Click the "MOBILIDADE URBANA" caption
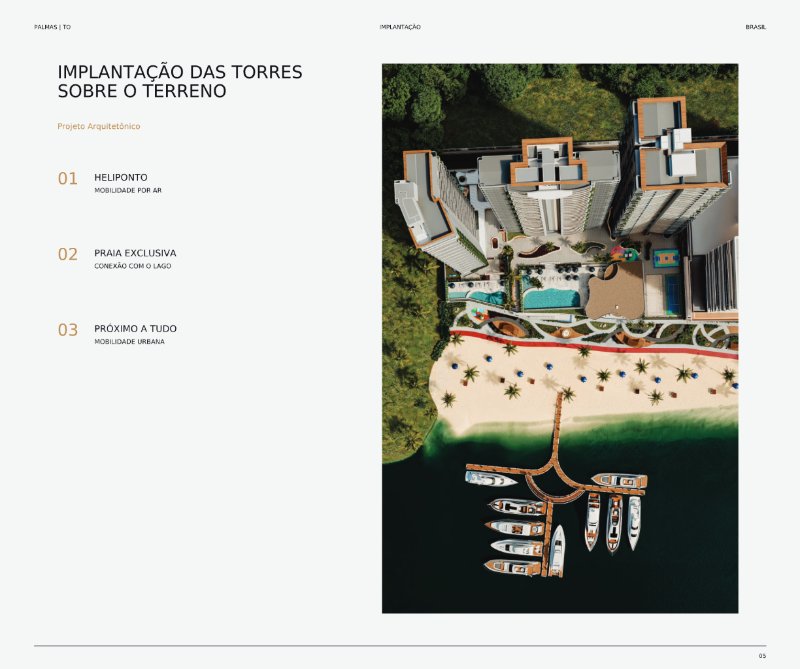The width and height of the screenshot is (800, 669). (130, 341)
